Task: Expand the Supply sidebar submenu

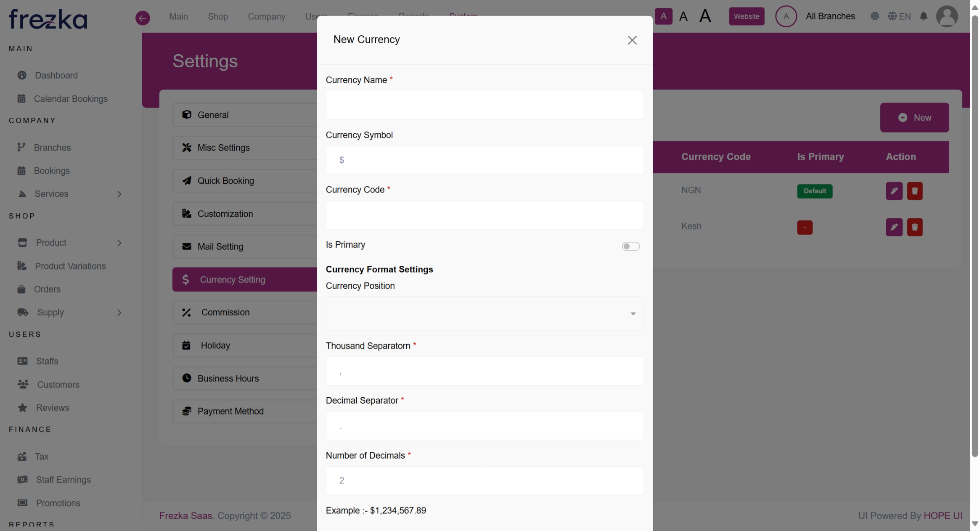Action: click(x=119, y=313)
